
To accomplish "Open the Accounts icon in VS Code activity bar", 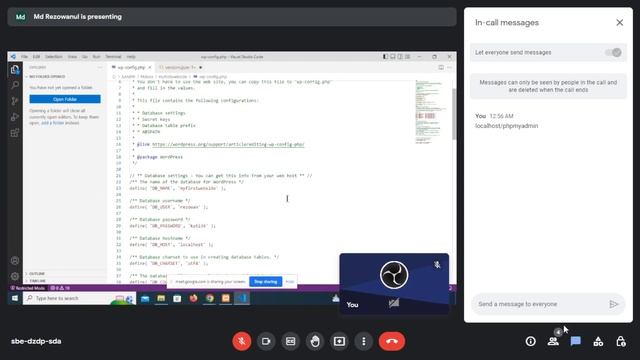I will click(15, 260).
